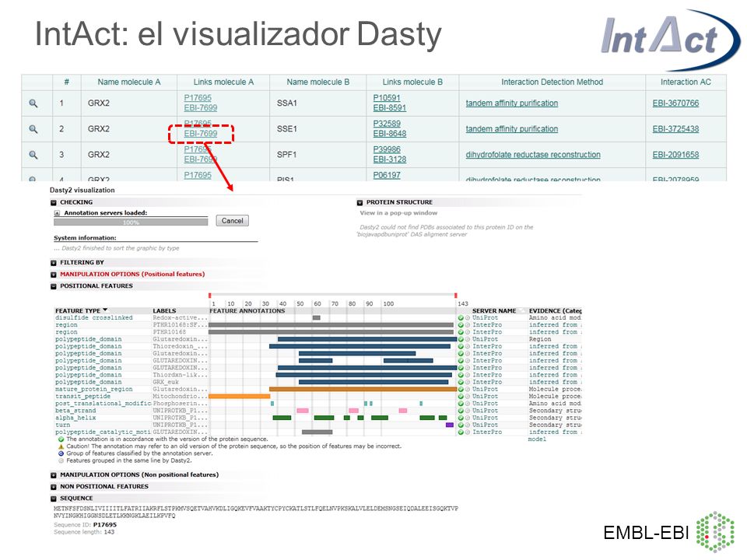Open P17695 link in row 1
Image resolution: width=747 pixels, height=560 pixels.
(198, 98)
